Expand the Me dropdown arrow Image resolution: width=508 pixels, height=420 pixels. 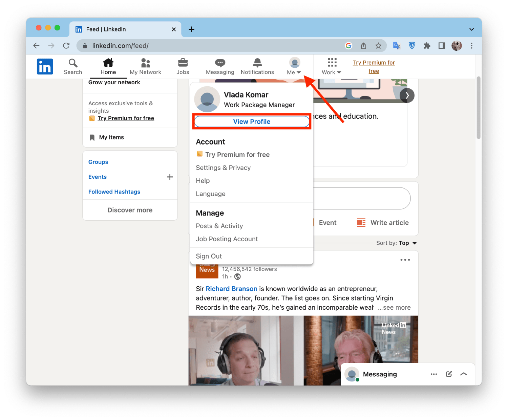tap(299, 72)
